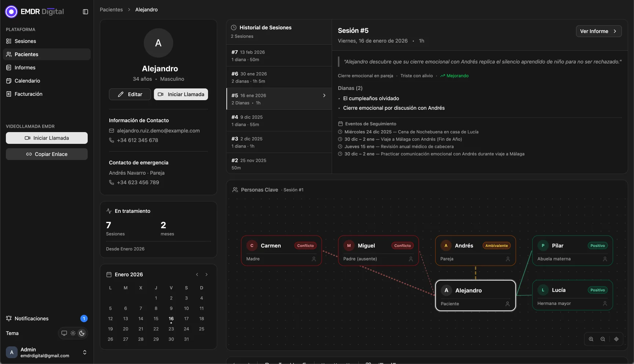Screen dimensions: 634x364
Task: Click the phone icon next to +34 612 345 678
Action: (x=112, y=140)
